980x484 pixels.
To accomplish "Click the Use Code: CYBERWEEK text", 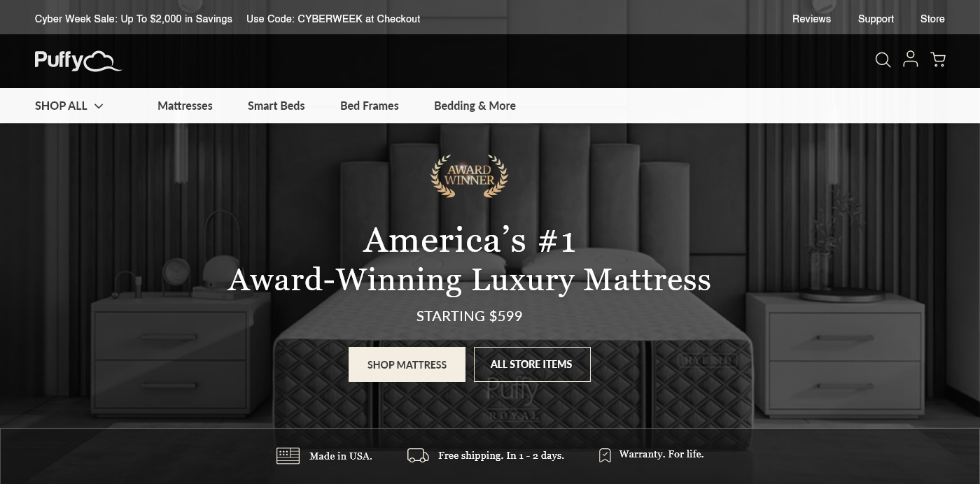I will [333, 19].
